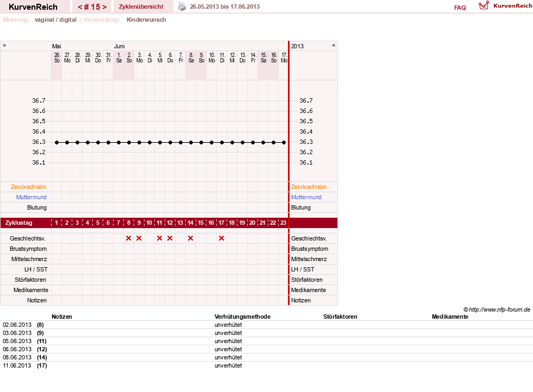Select cycle day 23 in Zyklustag row

point(283,223)
